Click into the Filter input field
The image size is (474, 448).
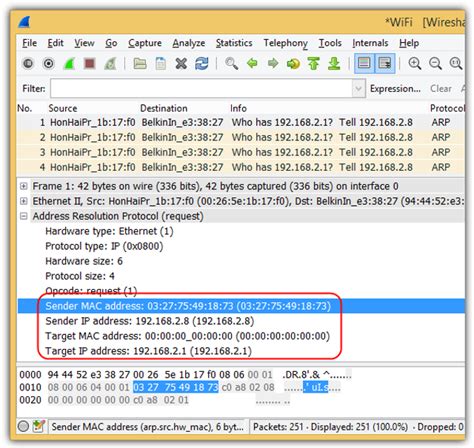tap(201, 89)
